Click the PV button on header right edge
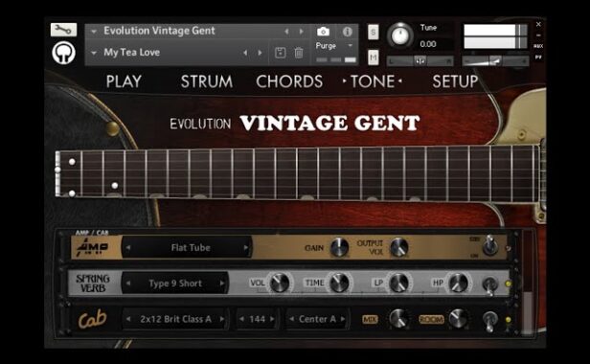Image resolution: width=590 pixels, height=364 pixels. tap(538, 57)
